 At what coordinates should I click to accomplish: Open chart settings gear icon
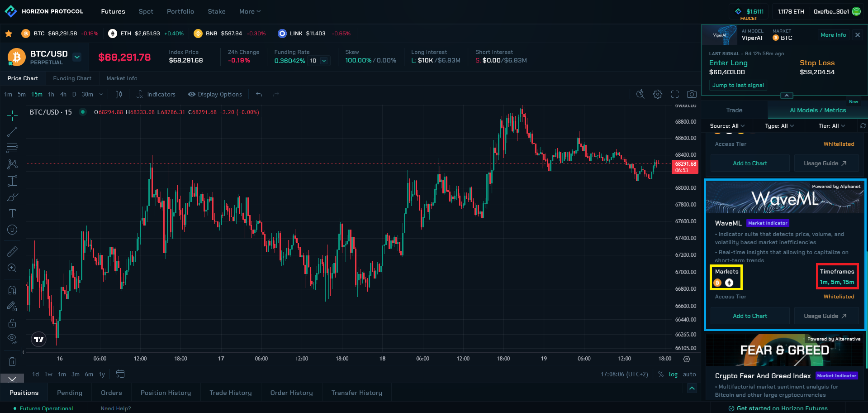658,94
